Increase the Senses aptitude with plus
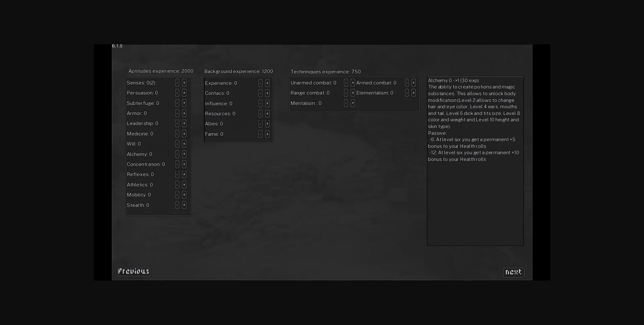The width and height of the screenshot is (644, 325). [184, 83]
